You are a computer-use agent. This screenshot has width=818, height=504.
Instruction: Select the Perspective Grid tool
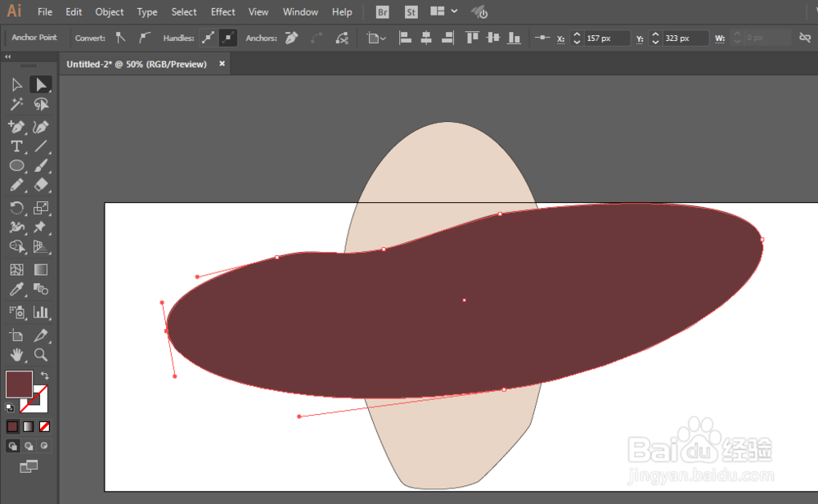click(x=41, y=247)
